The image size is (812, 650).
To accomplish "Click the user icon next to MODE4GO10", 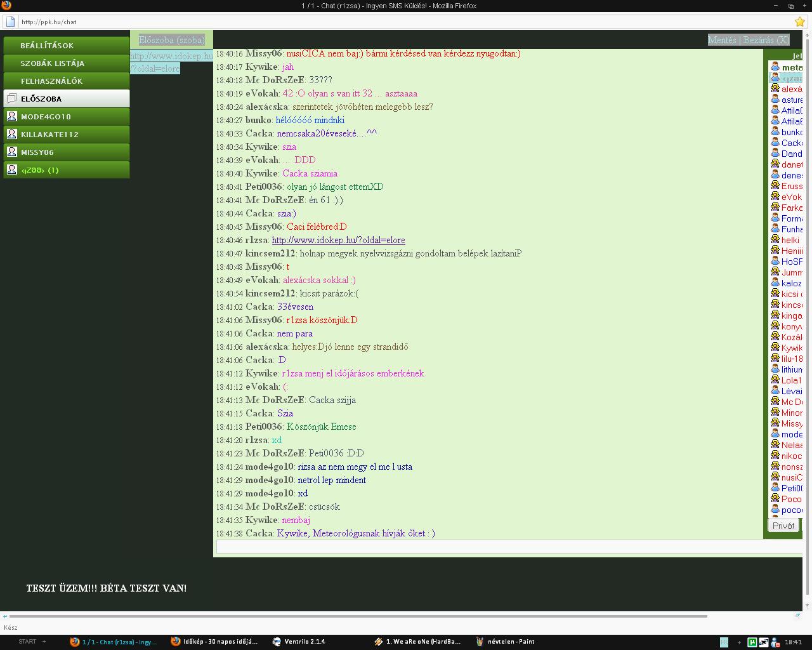I will (x=11, y=116).
